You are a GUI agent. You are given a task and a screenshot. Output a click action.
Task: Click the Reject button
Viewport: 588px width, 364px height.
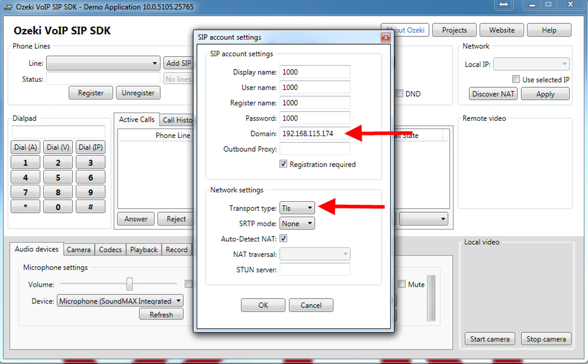coord(176,218)
